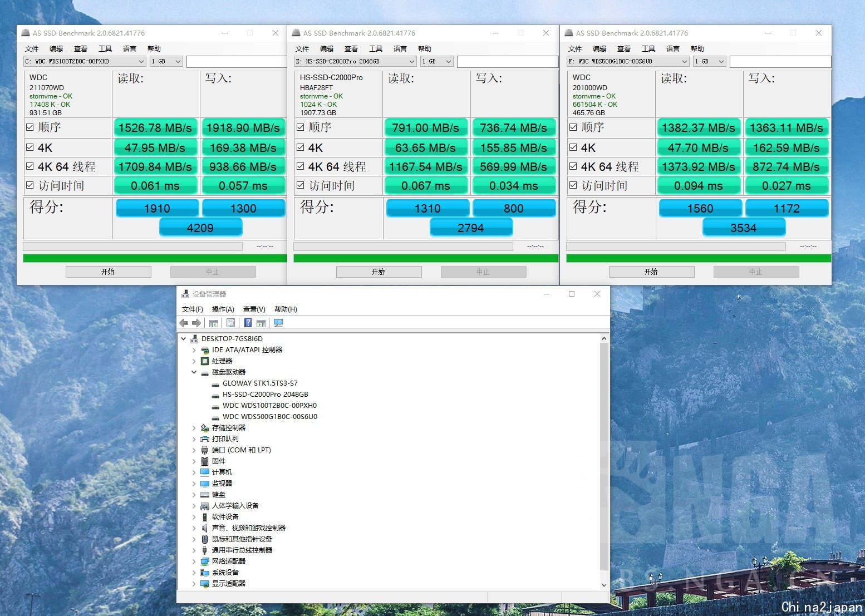Open 文件(F) menu in Device Manager
Image resolution: width=865 pixels, height=616 pixels.
click(x=193, y=309)
